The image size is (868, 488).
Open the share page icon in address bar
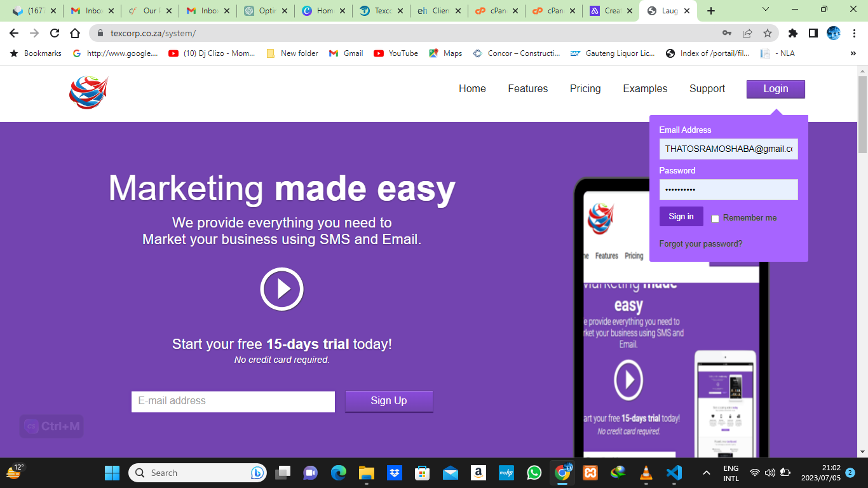(747, 33)
